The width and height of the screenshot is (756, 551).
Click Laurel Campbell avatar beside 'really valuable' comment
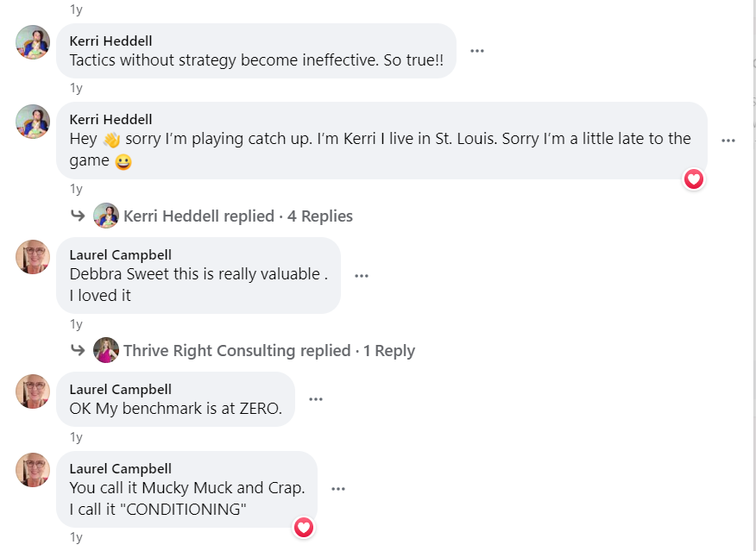coord(33,257)
